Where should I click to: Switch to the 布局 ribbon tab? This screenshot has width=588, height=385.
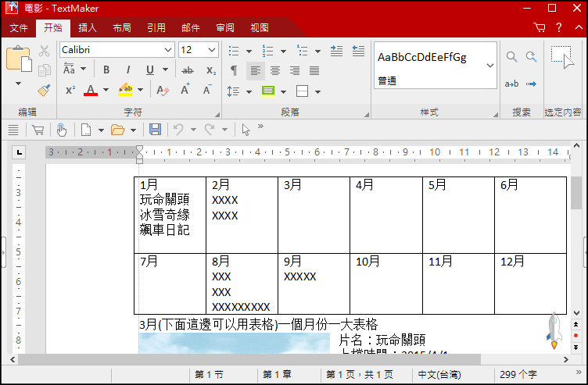pyautogui.click(x=122, y=27)
